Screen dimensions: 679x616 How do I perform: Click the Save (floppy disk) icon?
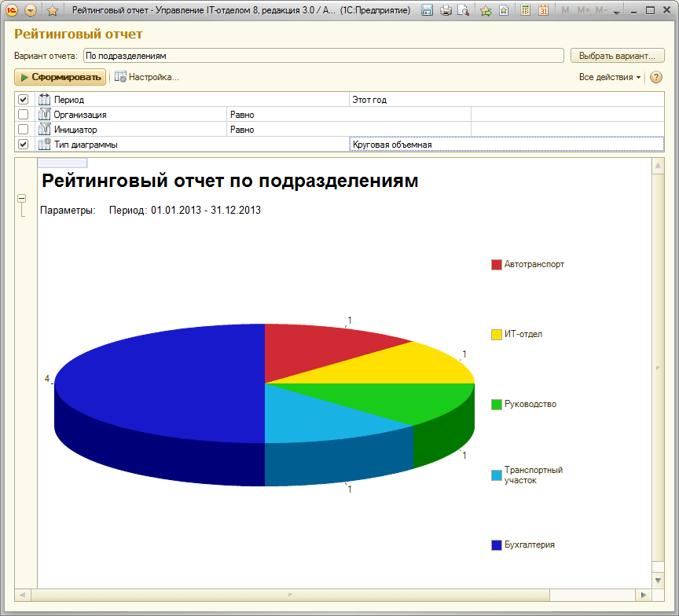point(427,11)
